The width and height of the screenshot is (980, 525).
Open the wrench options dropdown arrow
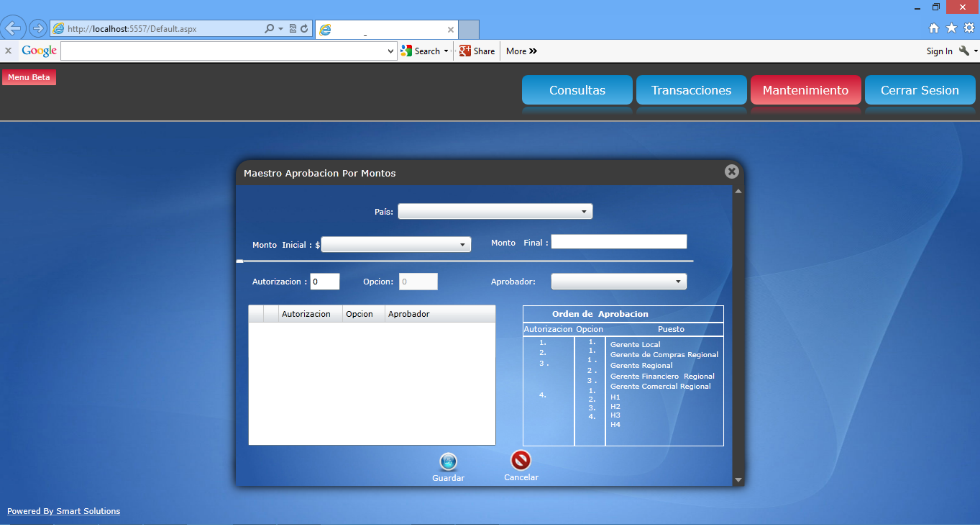coord(976,51)
